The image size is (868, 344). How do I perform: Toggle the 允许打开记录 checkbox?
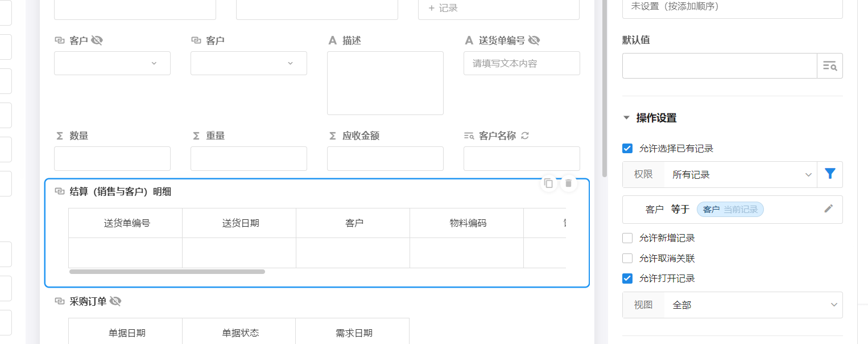point(627,279)
